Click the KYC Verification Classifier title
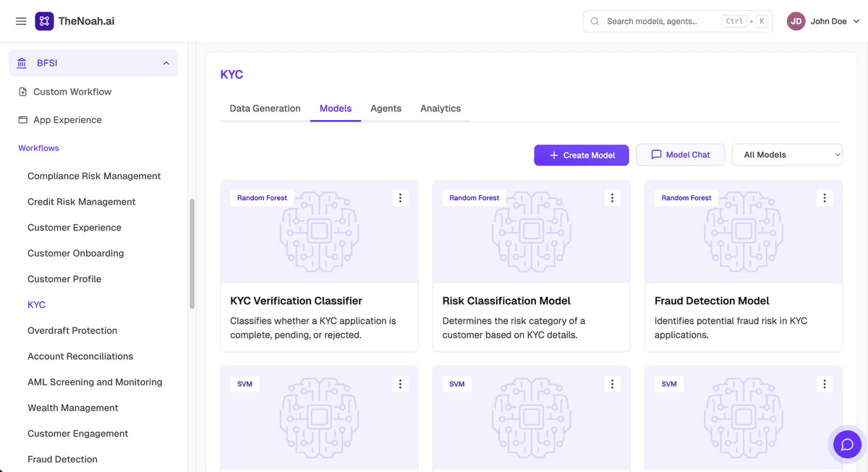Screen dimensions: 868x472 coord(296,301)
